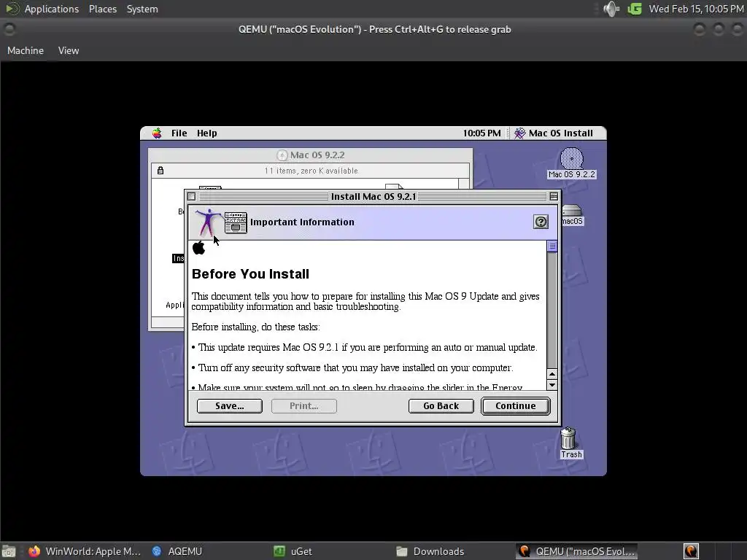Click '11 items, zero K available' status text
The image size is (747, 560).
(x=311, y=171)
